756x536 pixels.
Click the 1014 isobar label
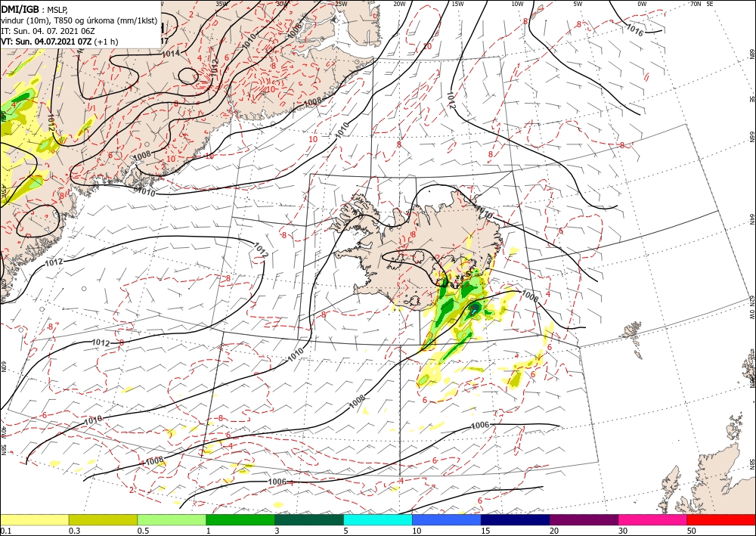point(170,53)
